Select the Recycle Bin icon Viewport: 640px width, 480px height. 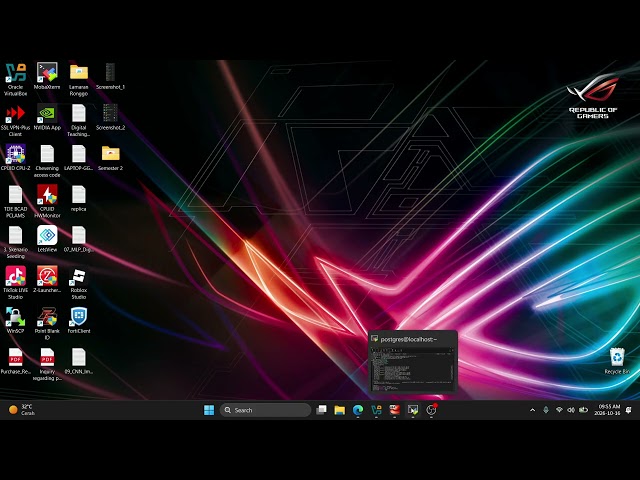617,361
